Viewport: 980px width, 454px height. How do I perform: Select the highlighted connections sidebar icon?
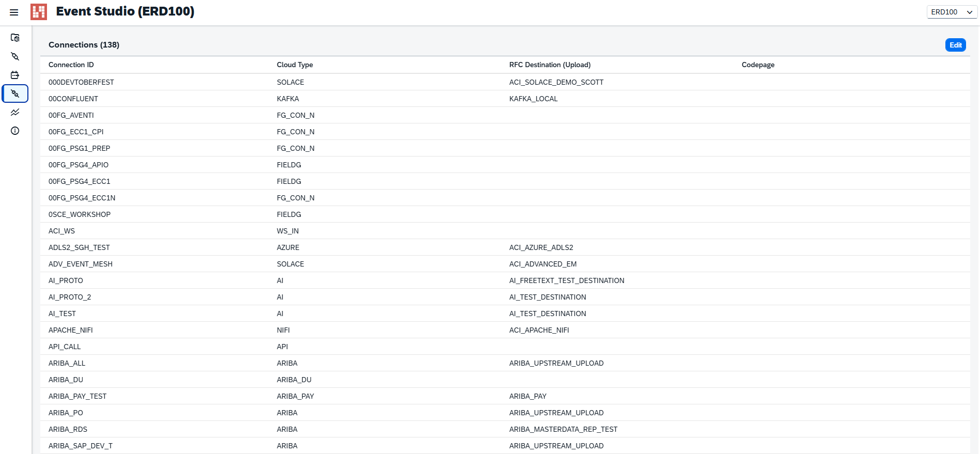point(15,93)
